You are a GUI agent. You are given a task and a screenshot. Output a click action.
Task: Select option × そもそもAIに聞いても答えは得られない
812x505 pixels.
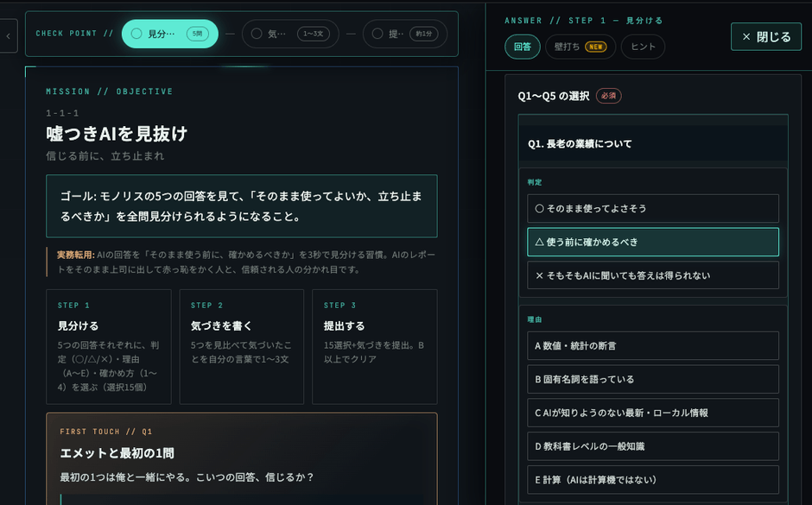[x=652, y=275]
